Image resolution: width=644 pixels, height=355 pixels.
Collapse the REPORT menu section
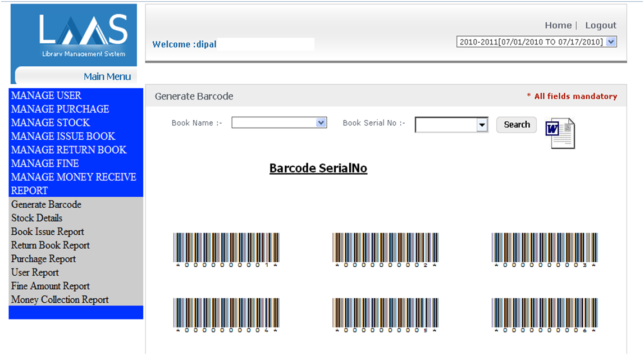point(29,190)
